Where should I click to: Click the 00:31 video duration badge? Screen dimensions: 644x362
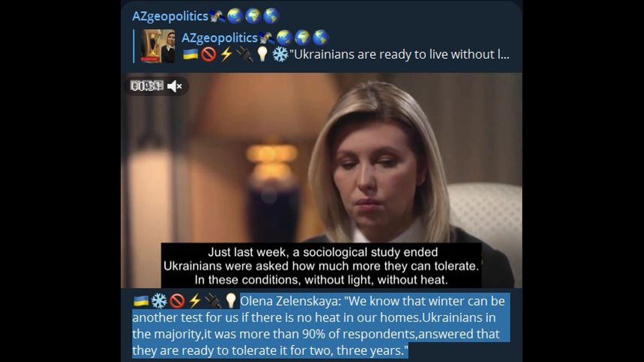pyautogui.click(x=146, y=86)
